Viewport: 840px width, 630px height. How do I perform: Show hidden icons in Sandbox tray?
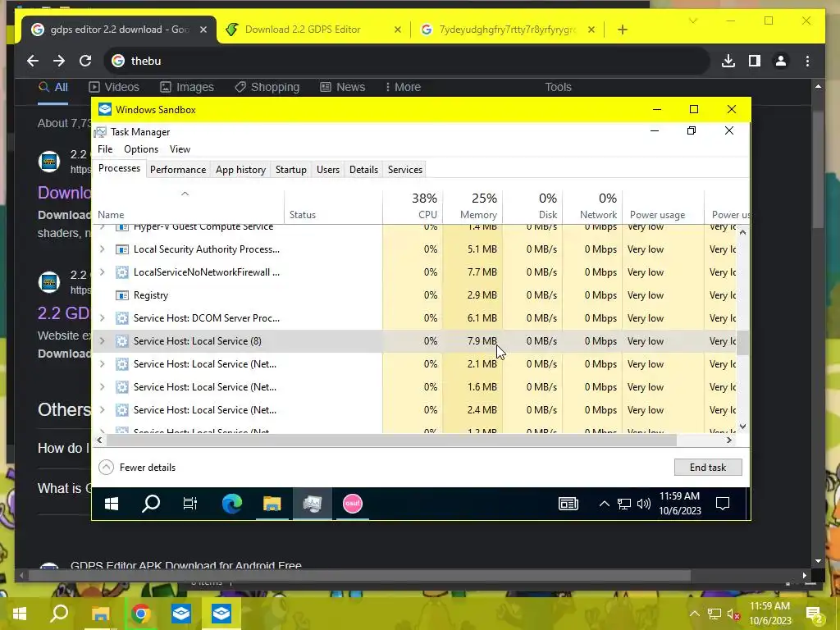(604, 504)
